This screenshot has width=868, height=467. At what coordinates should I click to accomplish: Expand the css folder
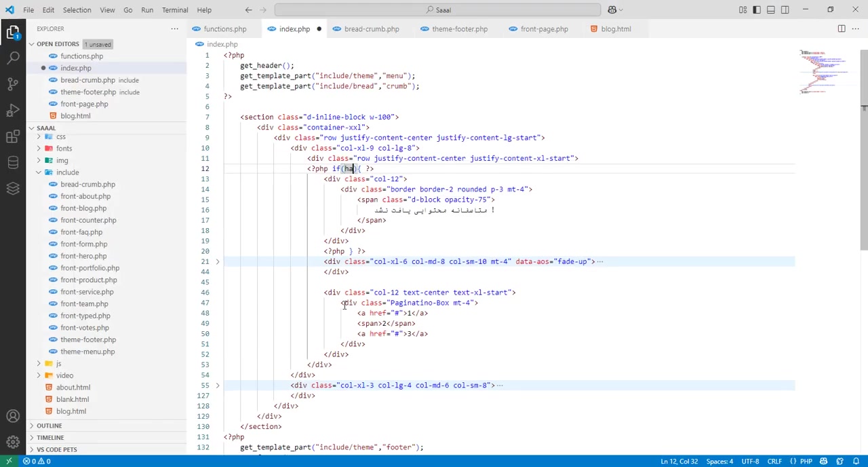click(60, 136)
